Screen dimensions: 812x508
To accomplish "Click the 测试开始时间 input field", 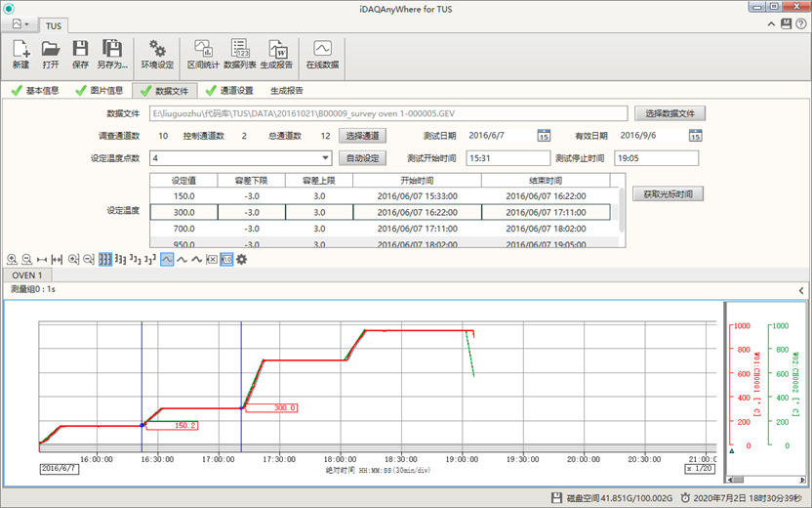I will pos(507,157).
